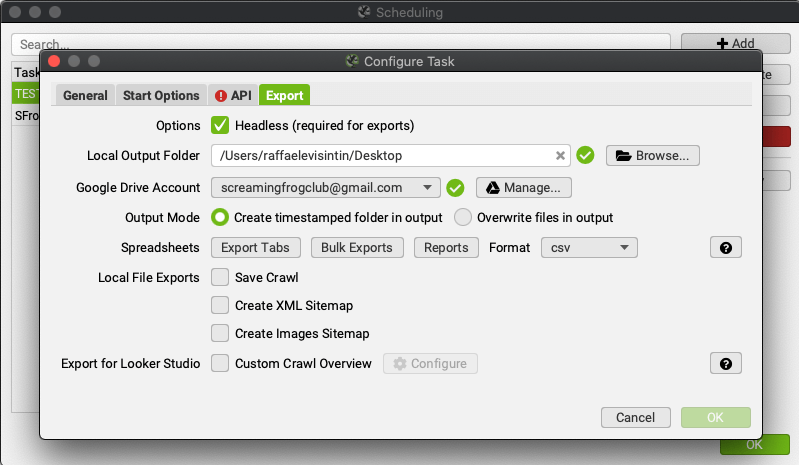The width and height of the screenshot is (799, 465).
Task: Enable Create XML Sitemap checkbox
Action: point(220,306)
